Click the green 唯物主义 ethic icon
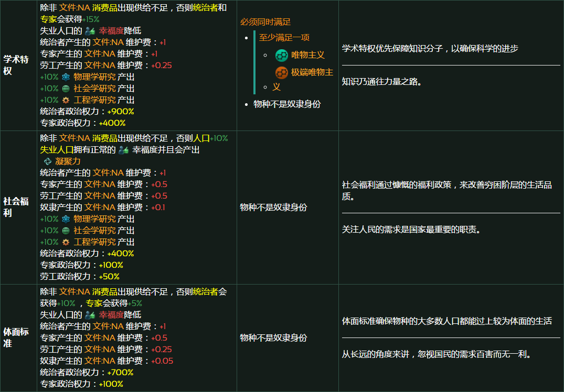This screenshot has width=564, height=392. click(x=282, y=55)
